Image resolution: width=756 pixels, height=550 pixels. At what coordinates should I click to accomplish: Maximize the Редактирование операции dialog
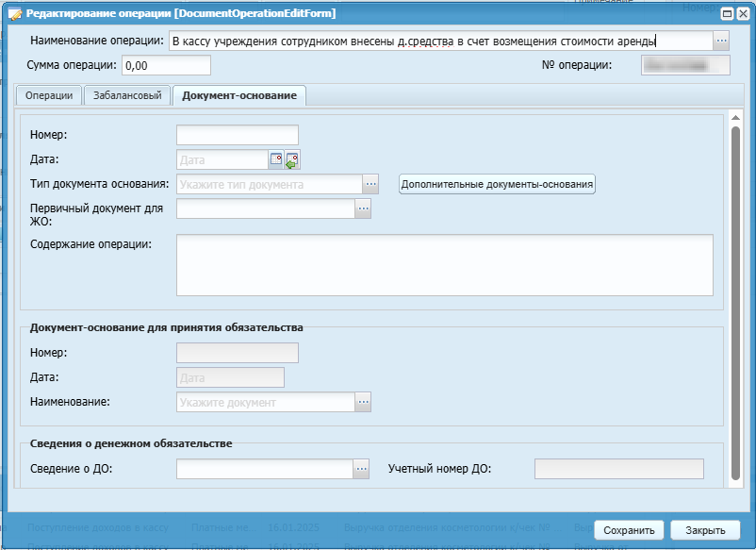[727, 13]
